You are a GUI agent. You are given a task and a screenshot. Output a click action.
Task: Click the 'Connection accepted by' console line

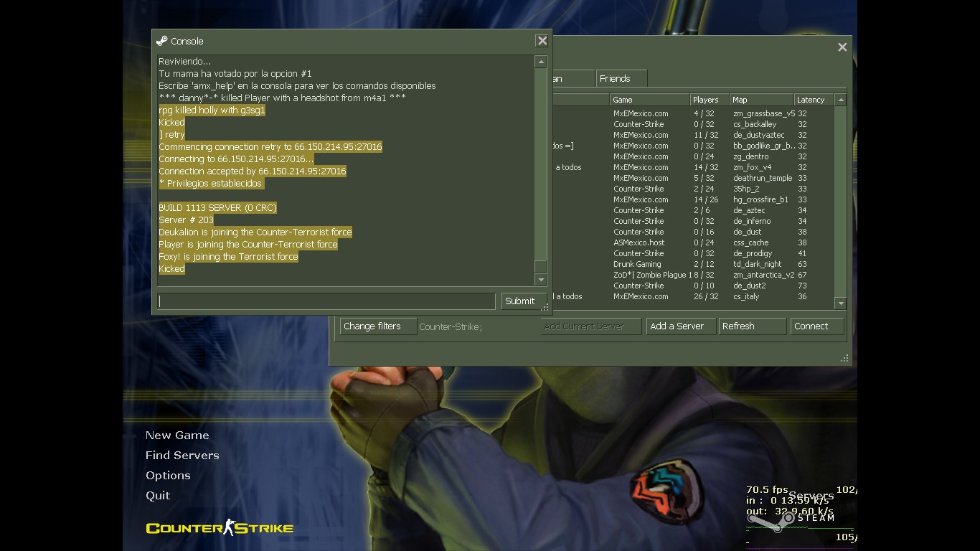pyautogui.click(x=253, y=171)
